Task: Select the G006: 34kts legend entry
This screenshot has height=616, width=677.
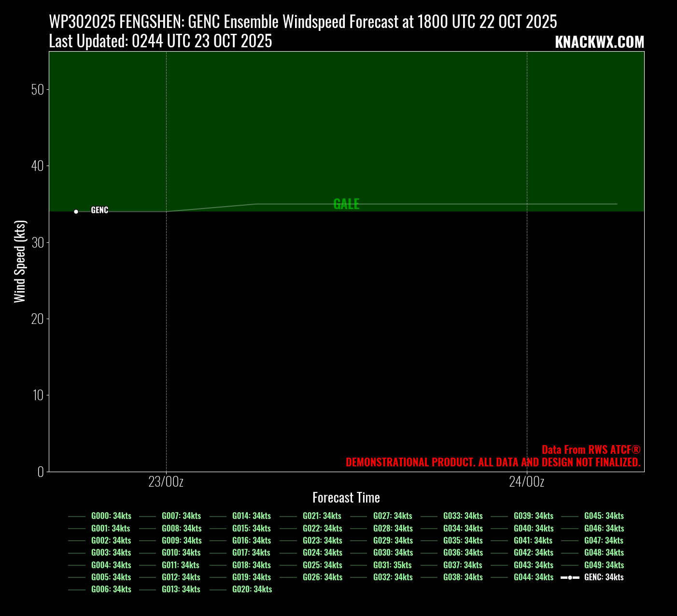Action: [111, 589]
